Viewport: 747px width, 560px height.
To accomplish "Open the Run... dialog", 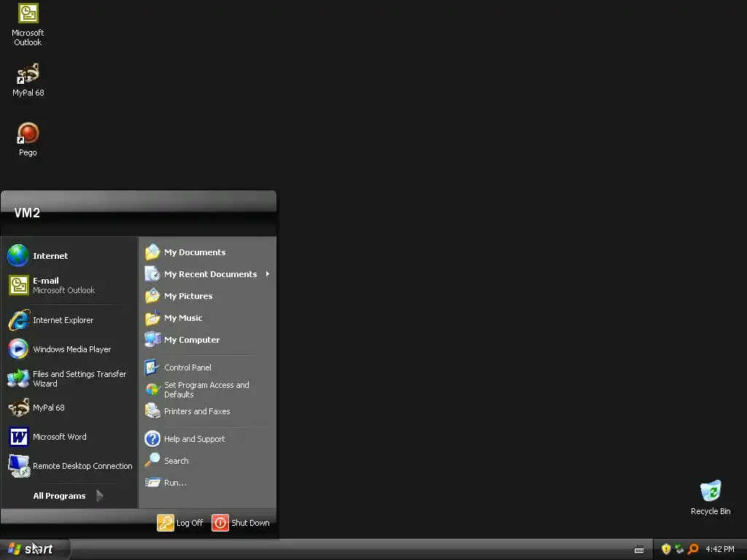I will pyautogui.click(x=208, y=483).
